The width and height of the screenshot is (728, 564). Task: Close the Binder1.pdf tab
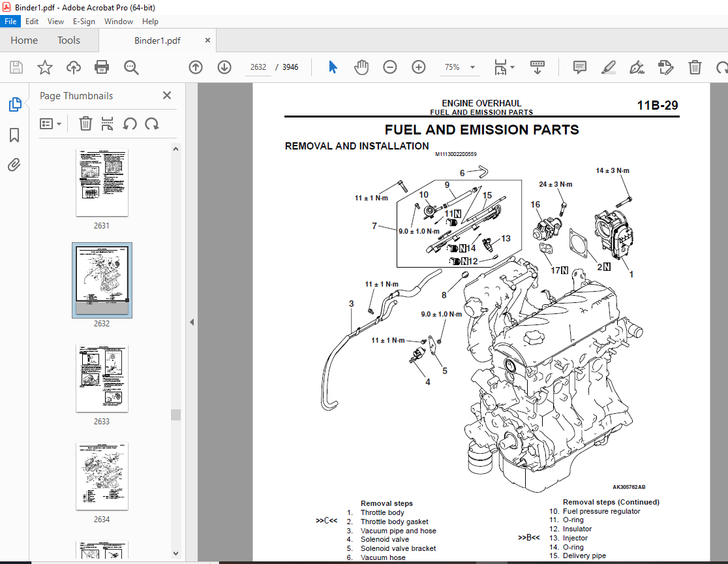[x=207, y=40]
